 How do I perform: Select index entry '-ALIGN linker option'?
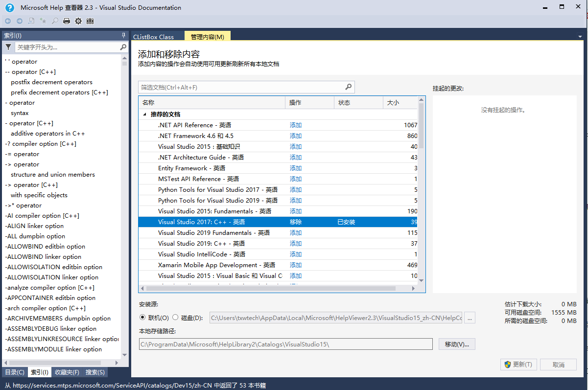(x=34, y=226)
